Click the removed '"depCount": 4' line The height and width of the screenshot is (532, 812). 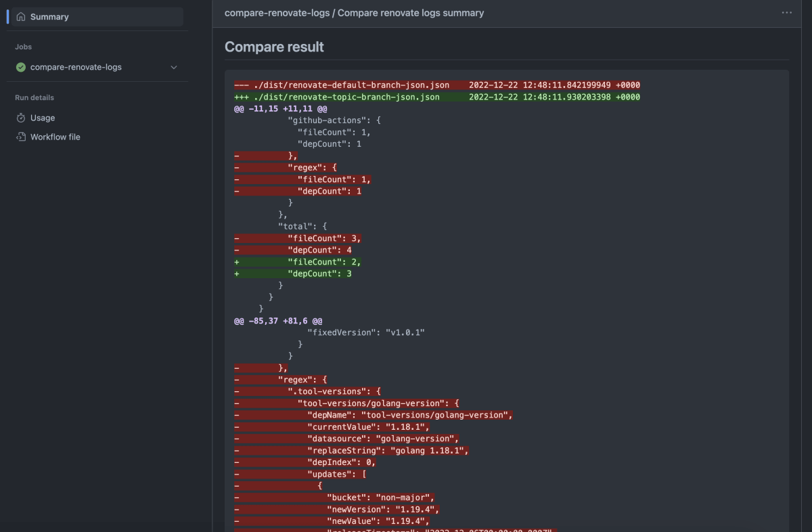(x=293, y=250)
